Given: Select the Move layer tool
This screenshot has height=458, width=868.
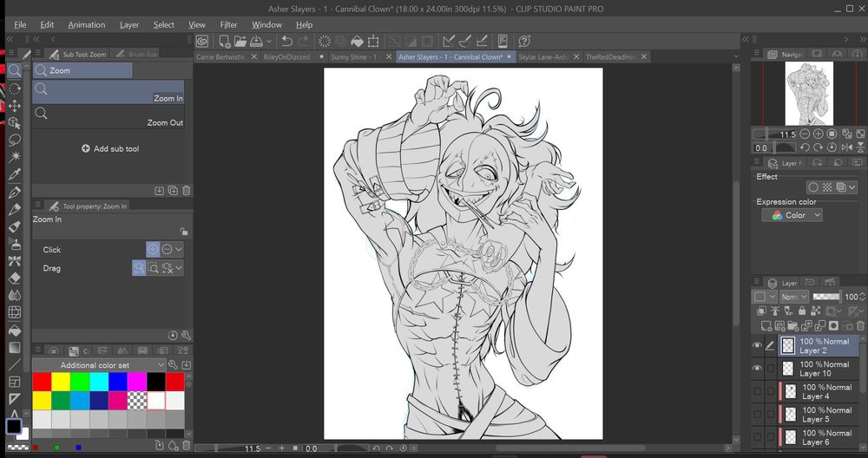Looking at the screenshot, I should [x=14, y=105].
